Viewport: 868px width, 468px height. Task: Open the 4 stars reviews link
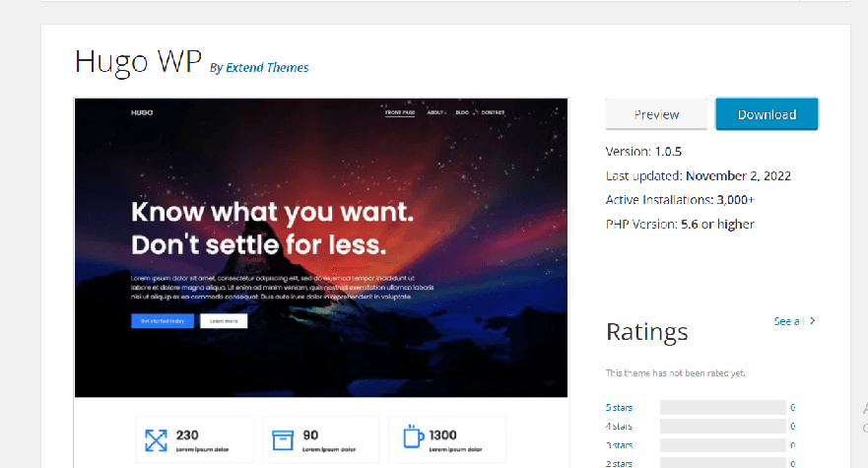pos(619,427)
